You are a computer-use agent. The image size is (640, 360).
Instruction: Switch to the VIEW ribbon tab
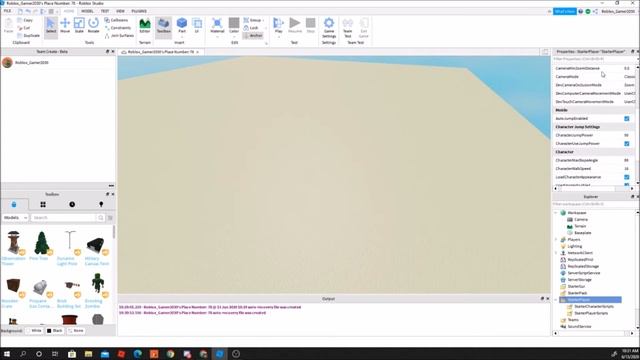(x=120, y=11)
